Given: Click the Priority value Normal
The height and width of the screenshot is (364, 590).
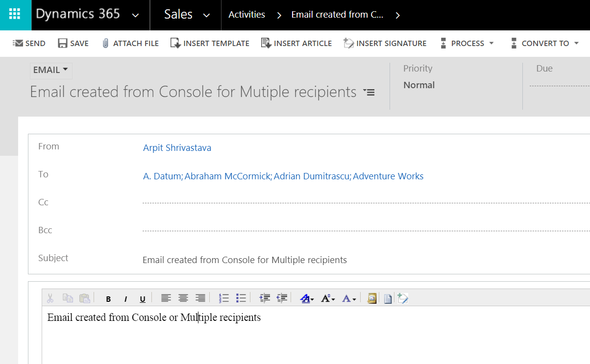Looking at the screenshot, I should click(x=419, y=85).
